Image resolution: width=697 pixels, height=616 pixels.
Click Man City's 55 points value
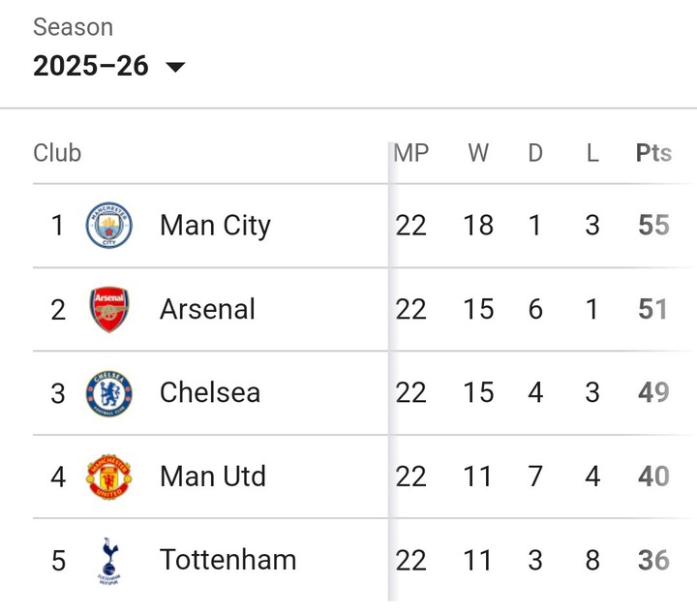pyautogui.click(x=653, y=225)
